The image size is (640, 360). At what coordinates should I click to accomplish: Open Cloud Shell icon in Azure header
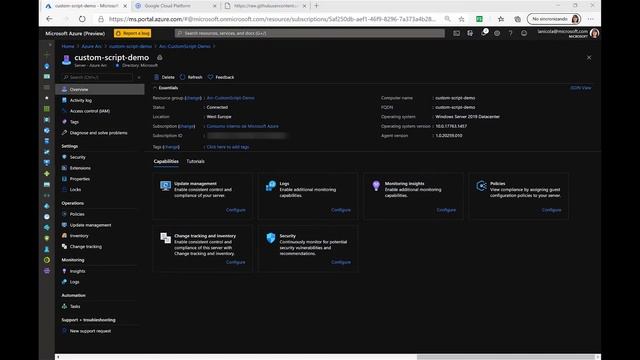click(x=456, y=33)
